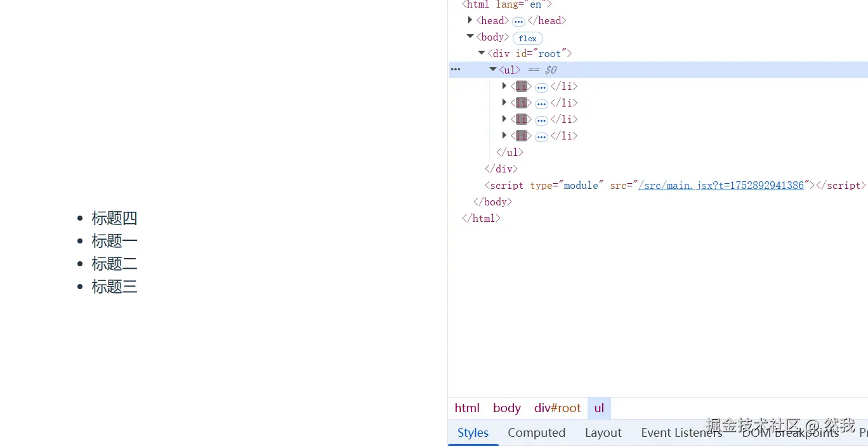Select the closing </html> tag line
868x447 pixels.
tap(481, 218)
